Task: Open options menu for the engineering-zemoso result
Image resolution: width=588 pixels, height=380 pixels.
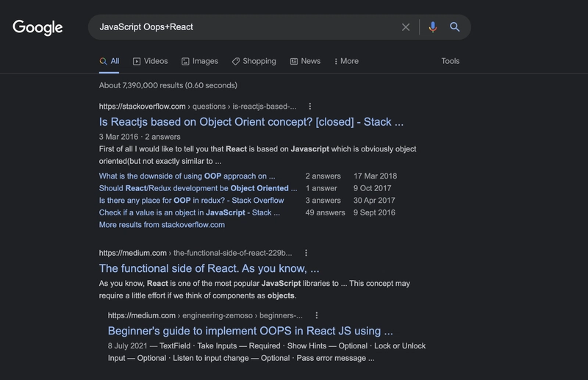Action: (317, 315)
